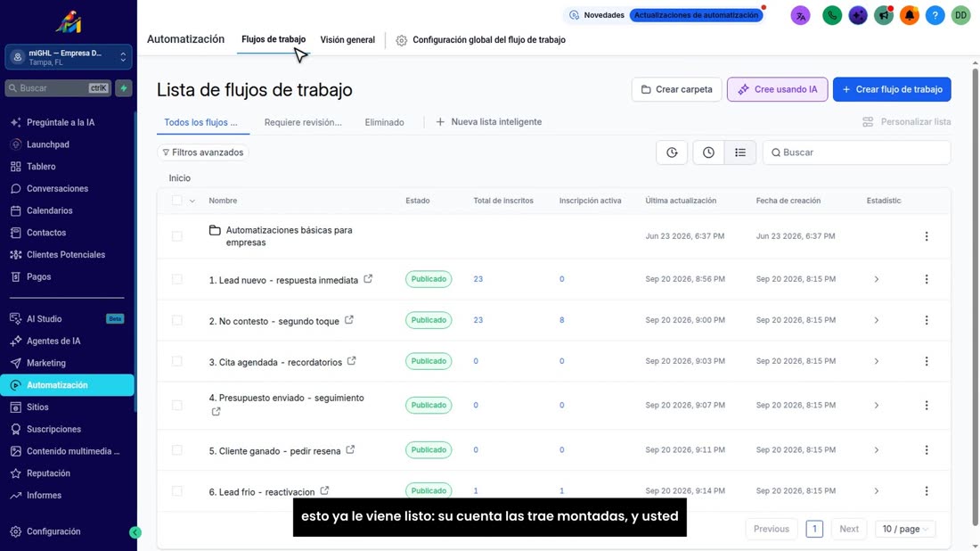
Task: Check the Cita agendada workflow checkbox
Action: coord(177,361)
